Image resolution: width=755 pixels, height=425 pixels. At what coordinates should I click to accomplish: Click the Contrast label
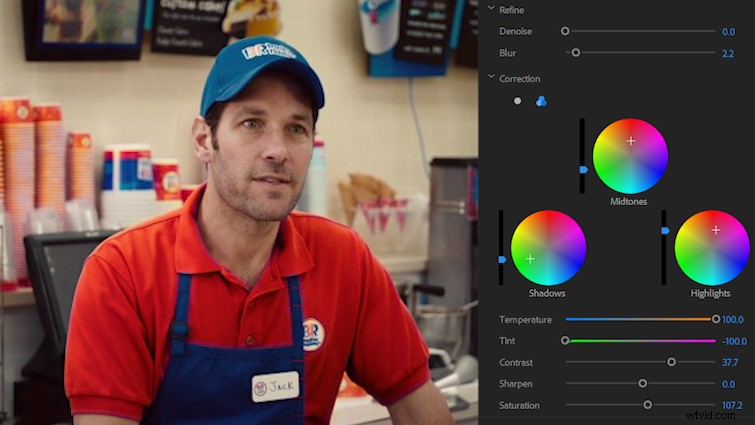(516, 362)
